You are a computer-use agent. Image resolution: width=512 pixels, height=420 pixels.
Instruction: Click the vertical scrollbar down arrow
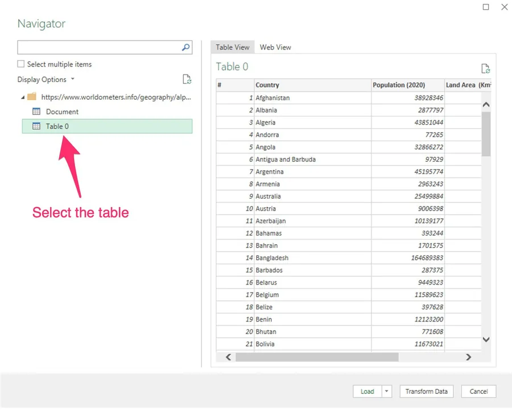[x=486, y=340]
